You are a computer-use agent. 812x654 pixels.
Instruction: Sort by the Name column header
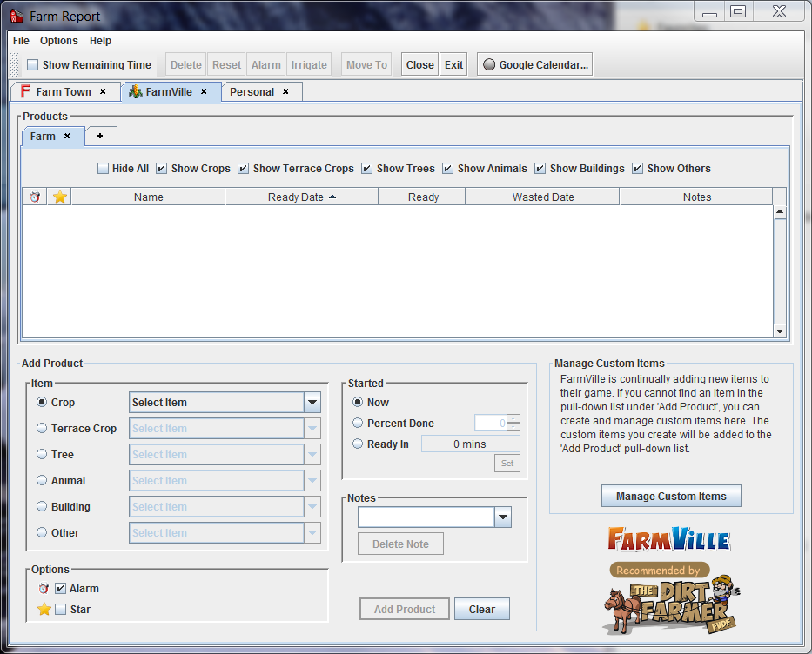point(148,197)
